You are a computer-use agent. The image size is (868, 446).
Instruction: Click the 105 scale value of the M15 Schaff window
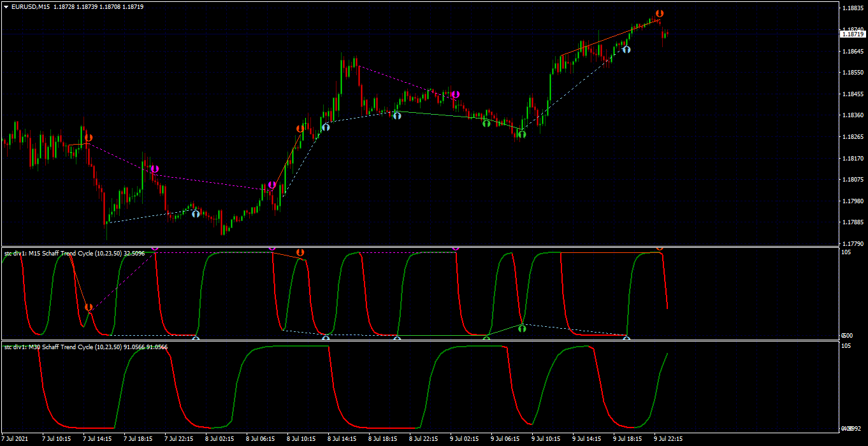[846, 253]
